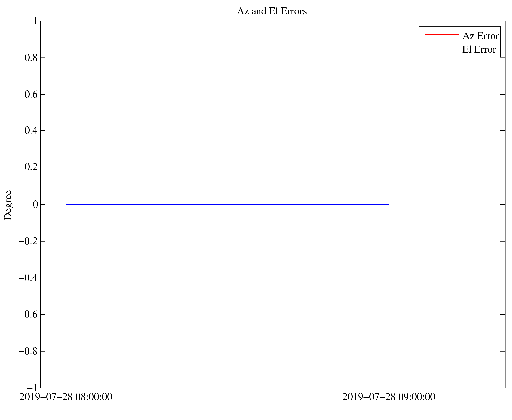Image resolution: width=512 pixels, height=420 pixels.
Task: Click the plot title 'Az and El Errors'
Action: coord(272,11)
